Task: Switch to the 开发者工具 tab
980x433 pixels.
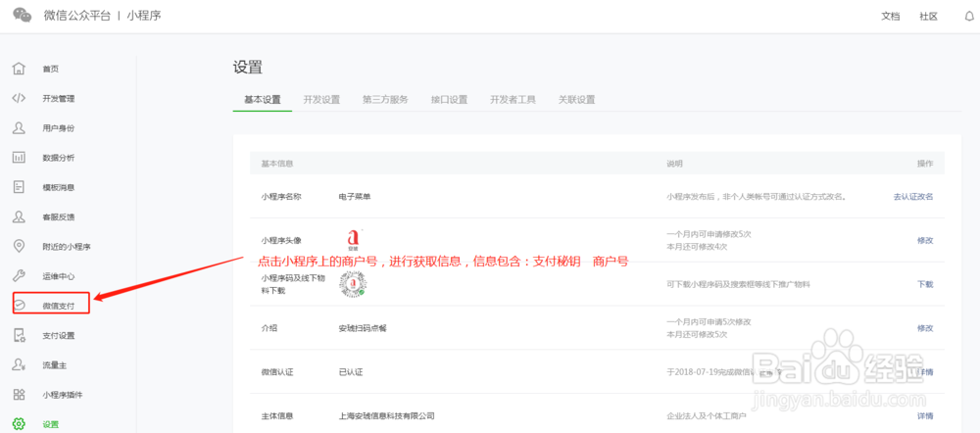Action: click(514, 99)
